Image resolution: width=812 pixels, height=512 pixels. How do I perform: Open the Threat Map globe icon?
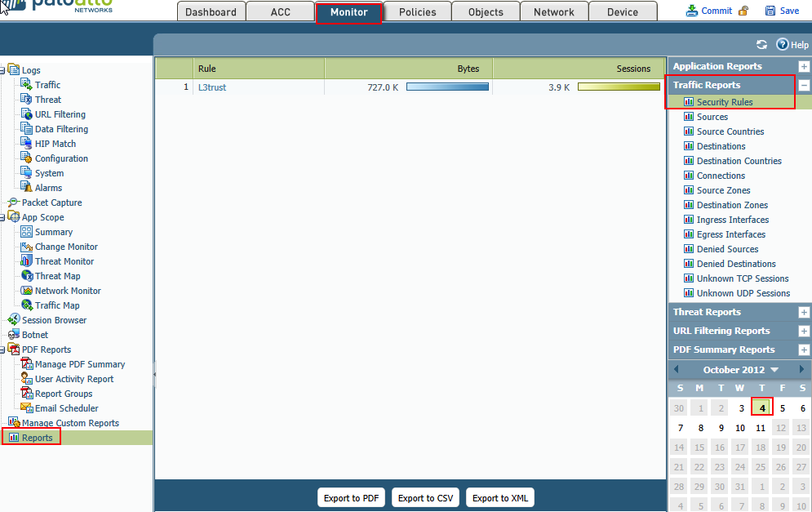[x=27, y=276]
